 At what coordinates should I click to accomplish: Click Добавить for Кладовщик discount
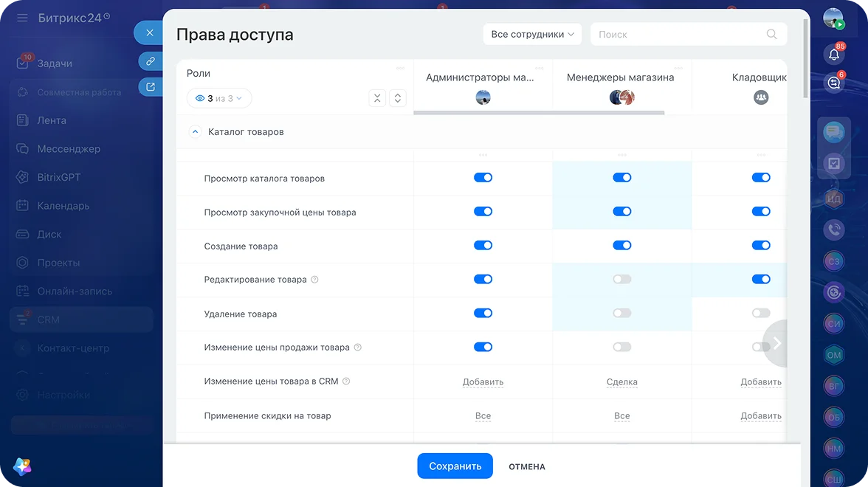[x=761, y=415]
